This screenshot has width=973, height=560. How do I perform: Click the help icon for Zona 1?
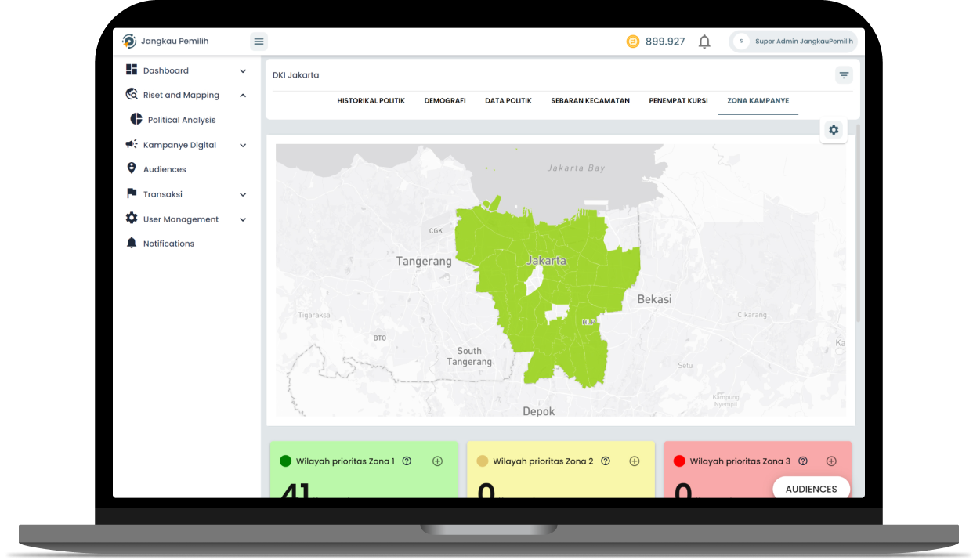(407, 461)
